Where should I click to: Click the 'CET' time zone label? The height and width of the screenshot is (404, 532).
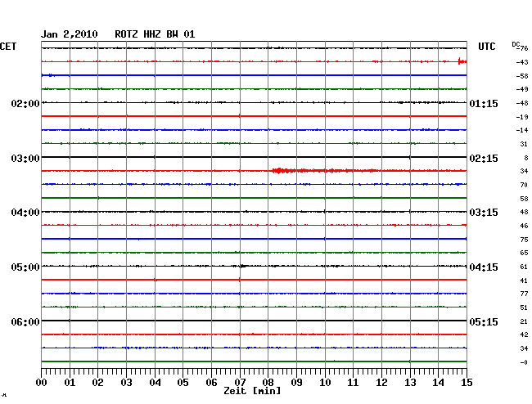click(x=8, y=47)
